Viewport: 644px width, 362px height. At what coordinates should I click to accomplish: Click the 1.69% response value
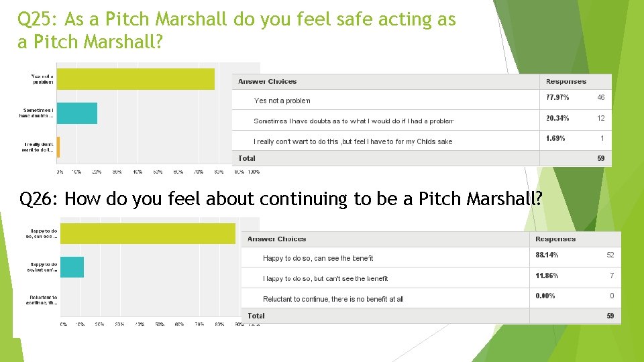click(x=555, y=138)
